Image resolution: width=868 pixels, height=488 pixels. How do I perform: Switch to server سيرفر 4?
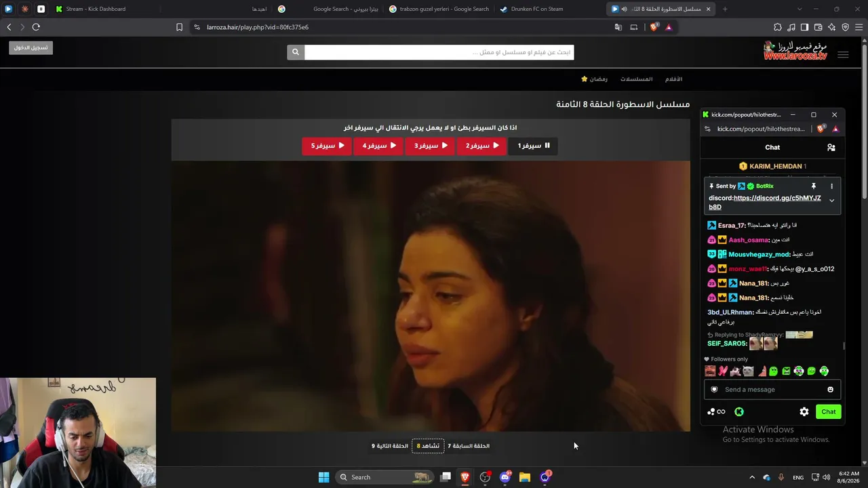379,146
